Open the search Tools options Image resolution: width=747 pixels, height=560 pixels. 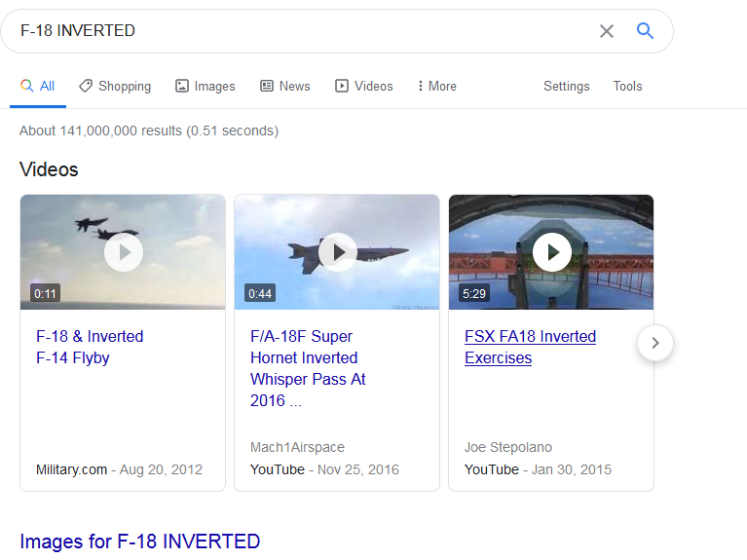627,86
